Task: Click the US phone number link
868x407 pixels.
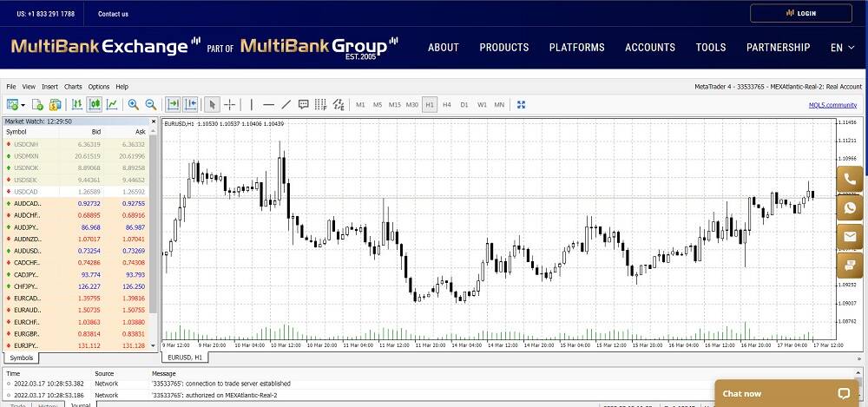Action: coord(45,14)
